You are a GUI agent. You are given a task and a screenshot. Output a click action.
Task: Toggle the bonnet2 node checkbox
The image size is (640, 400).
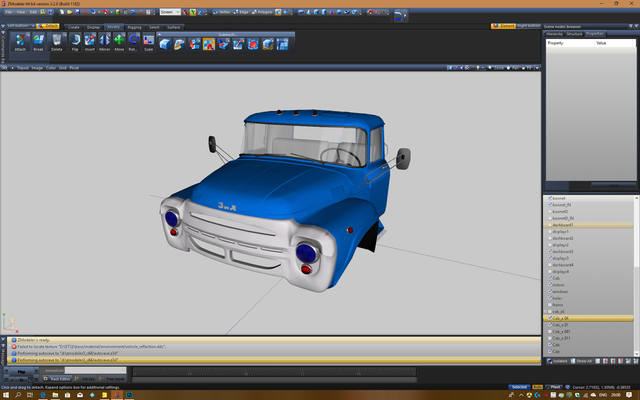coord(550,211)
